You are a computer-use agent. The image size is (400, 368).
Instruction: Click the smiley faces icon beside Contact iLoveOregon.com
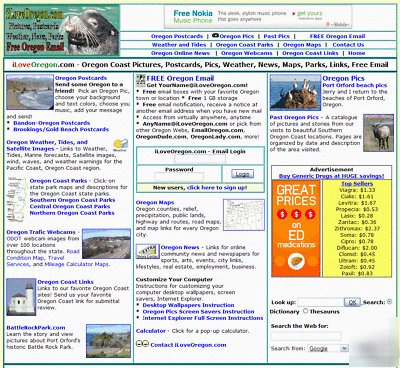[x=142, y=343]
